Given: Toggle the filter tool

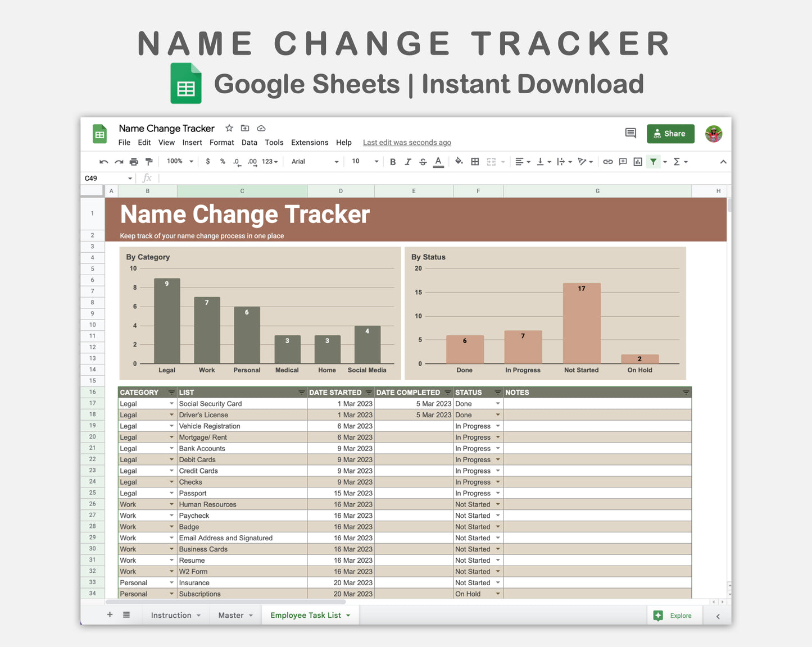Looking at the screenshot, I should (653, 162).
